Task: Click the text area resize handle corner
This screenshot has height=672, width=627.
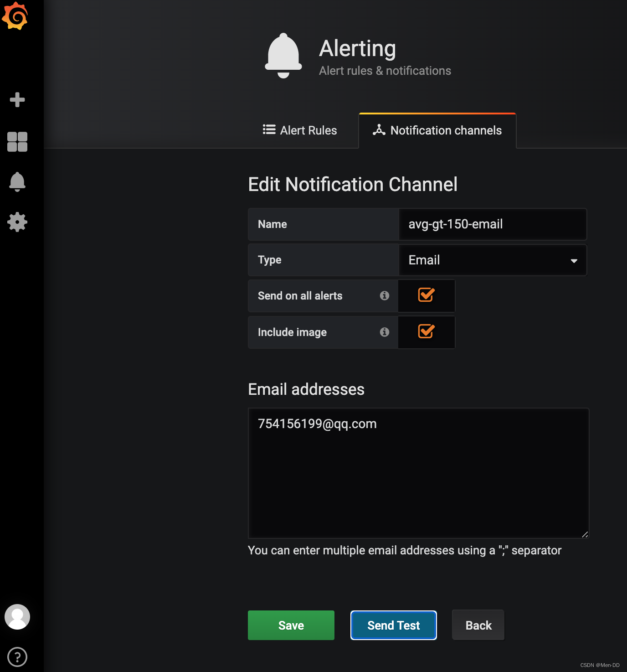Action: click(x=585, y=534)
